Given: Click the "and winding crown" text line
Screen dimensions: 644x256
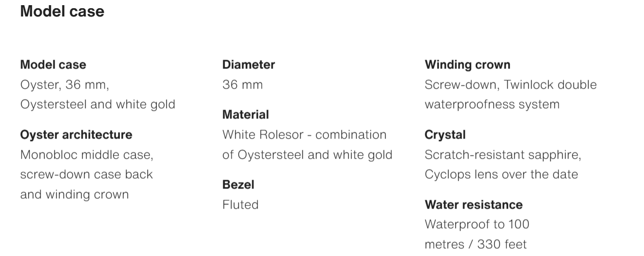Looking at the screenshot, I should (x=74, y=194).
